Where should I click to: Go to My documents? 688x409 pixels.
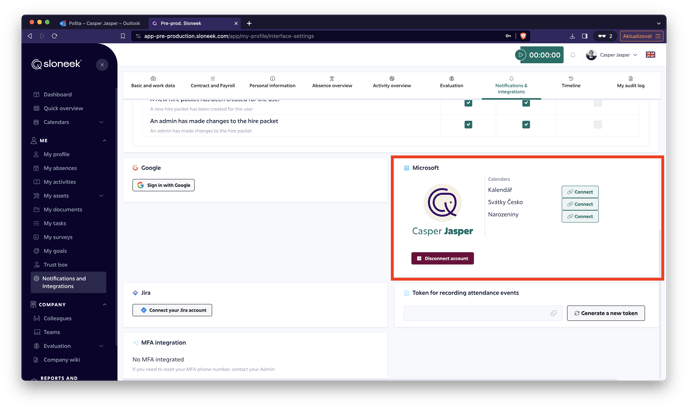click(62, 209)
